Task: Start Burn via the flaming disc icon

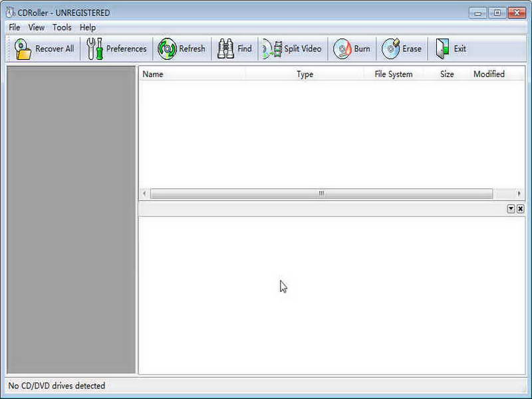Action: coord(342,49)
